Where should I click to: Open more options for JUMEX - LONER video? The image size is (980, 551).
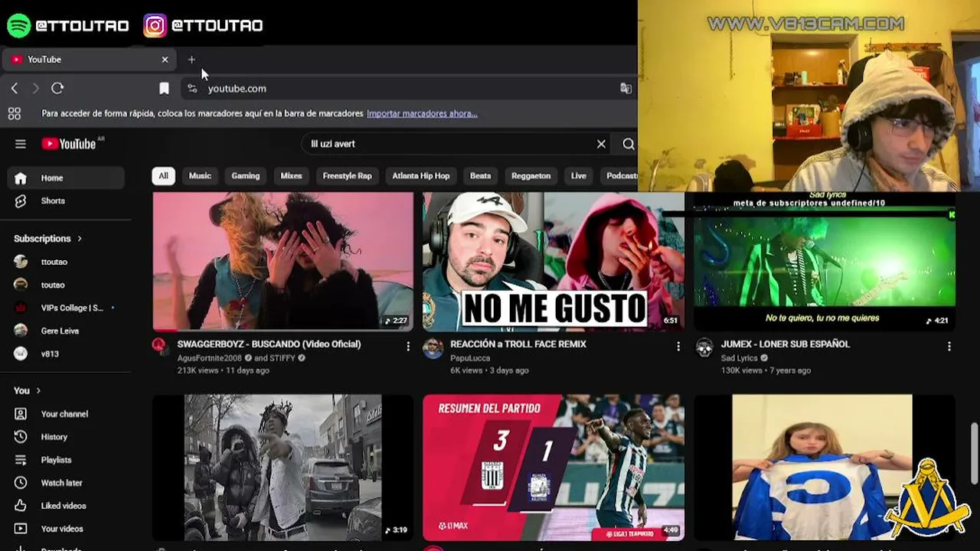coord(949,347)
